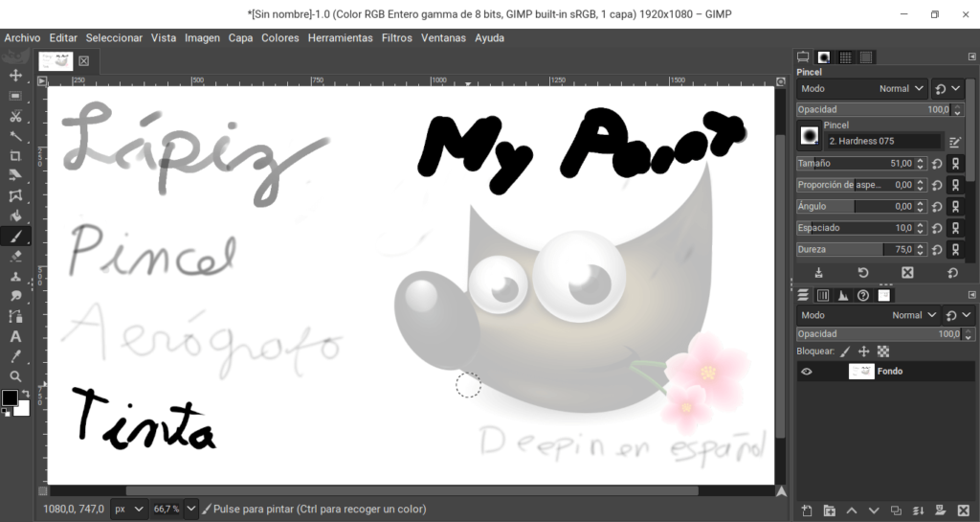Viewport: 980px width, 522px height.
Task: Raise the layer one step
Action: pos(851,511)
